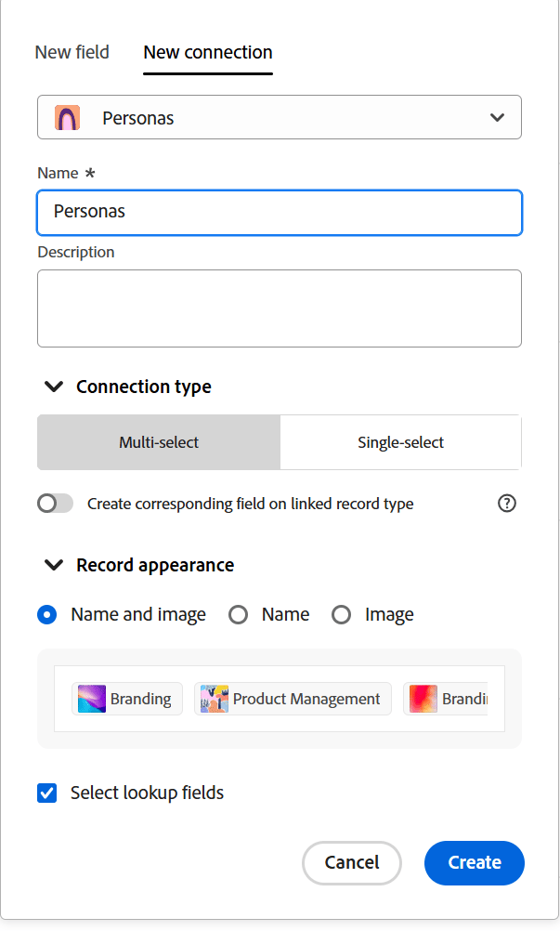Click inside the Description text area
This screenshot has width=560, height=931.
[x=279, y=307]
